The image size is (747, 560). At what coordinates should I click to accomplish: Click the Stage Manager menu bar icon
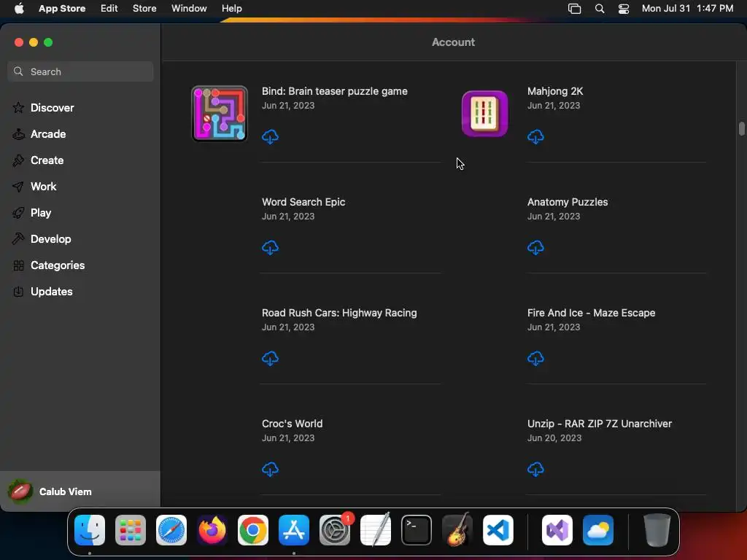coord(575,9)
